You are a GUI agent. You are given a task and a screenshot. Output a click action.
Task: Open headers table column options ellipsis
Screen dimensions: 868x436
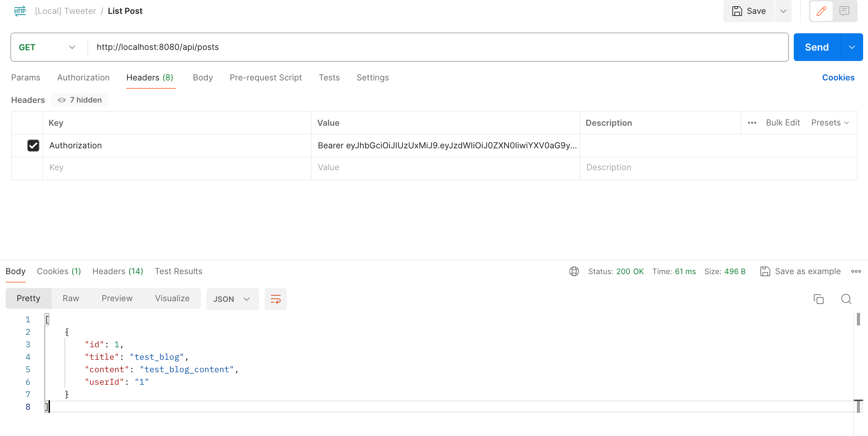tap(752, 123)
